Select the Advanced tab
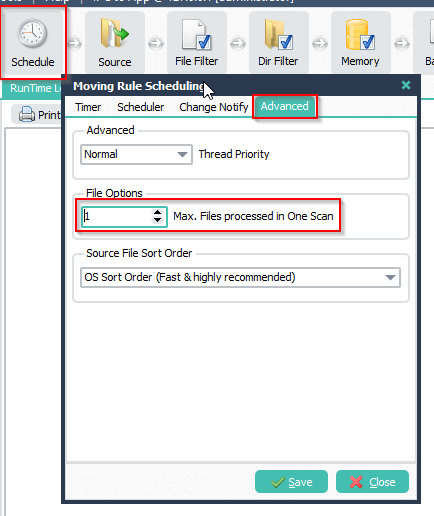 pyautogui.click(x=285, y=106)
